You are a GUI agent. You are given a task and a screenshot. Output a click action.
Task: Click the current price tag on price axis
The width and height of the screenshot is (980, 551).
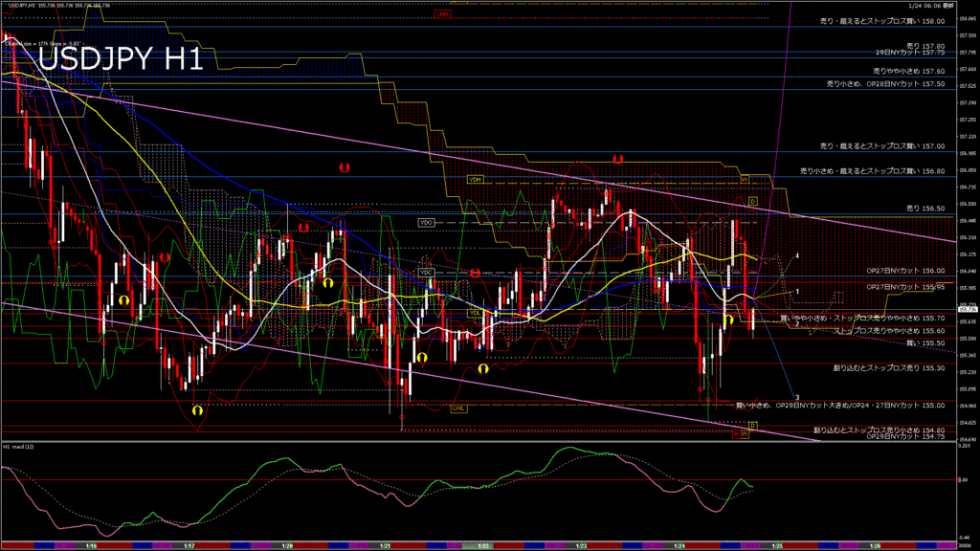pos(967,309)
